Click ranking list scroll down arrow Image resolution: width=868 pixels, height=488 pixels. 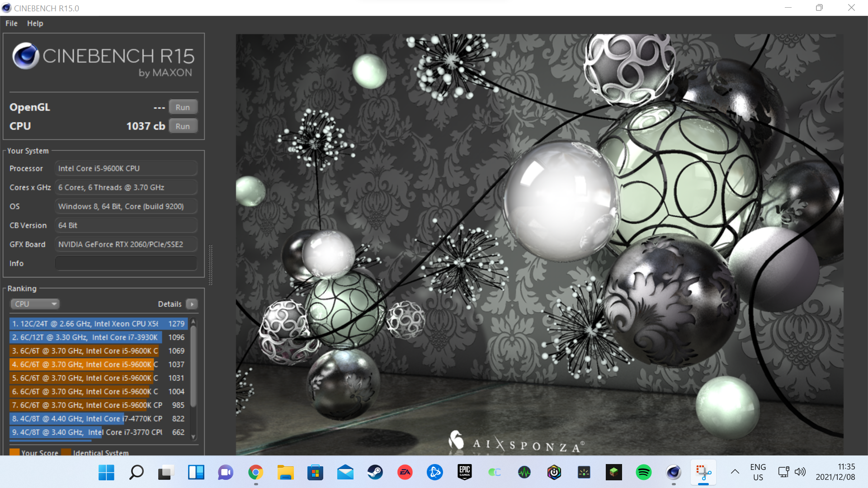click(193, 437)
